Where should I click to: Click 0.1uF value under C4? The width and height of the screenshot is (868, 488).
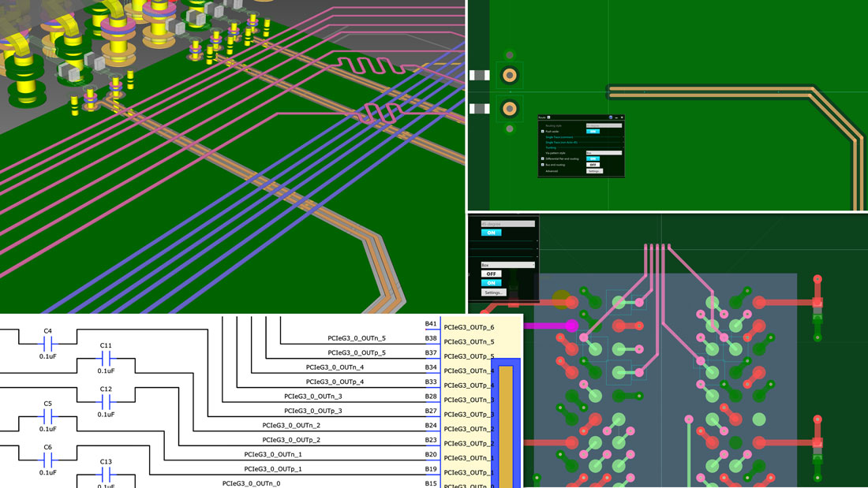pyautogui.click(x=47, y=356)
